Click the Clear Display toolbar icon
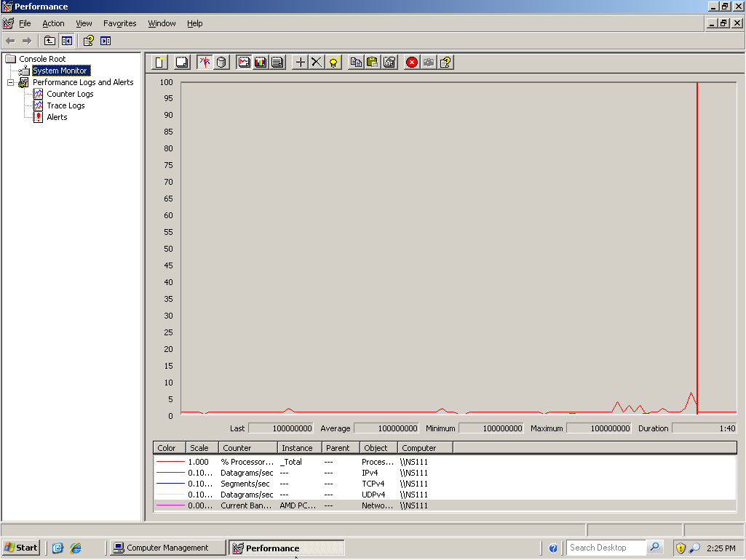Screen dimensions: 746x560 click(x=182, y=63)
